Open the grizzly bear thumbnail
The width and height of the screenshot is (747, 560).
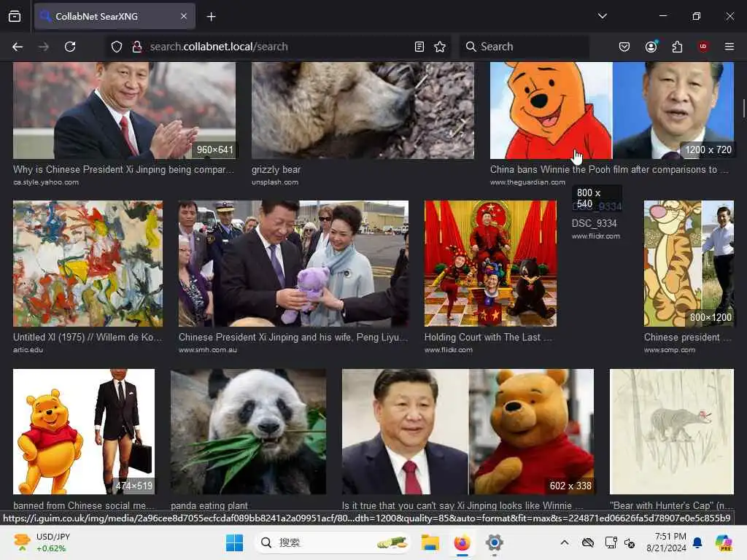[363, 111]
